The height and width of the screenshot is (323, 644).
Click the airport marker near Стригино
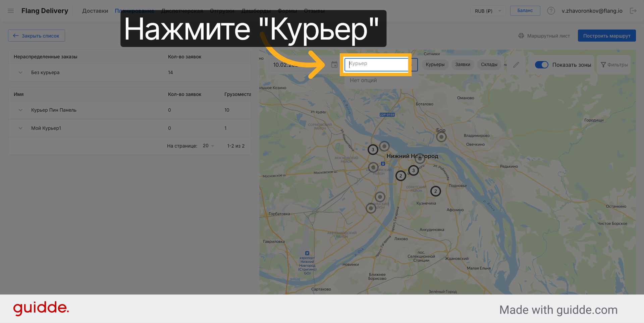click(x=307, y=253)
